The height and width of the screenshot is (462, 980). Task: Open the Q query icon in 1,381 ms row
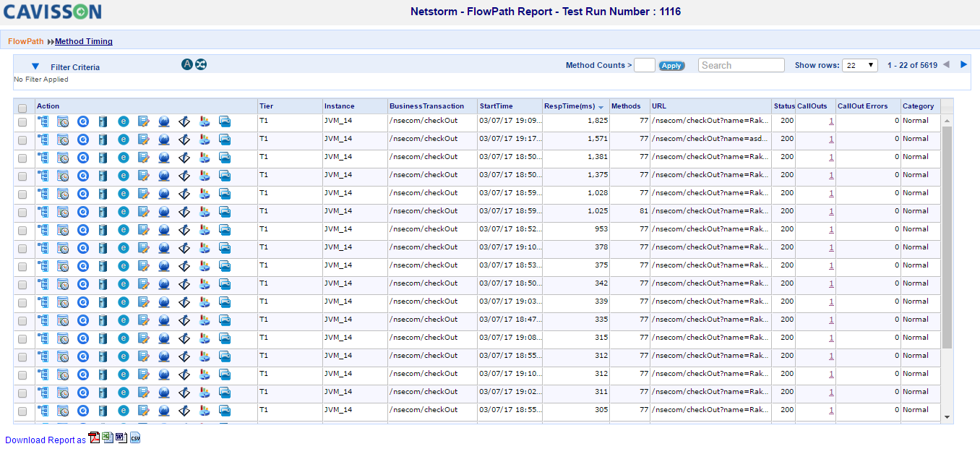click(83, 158)
